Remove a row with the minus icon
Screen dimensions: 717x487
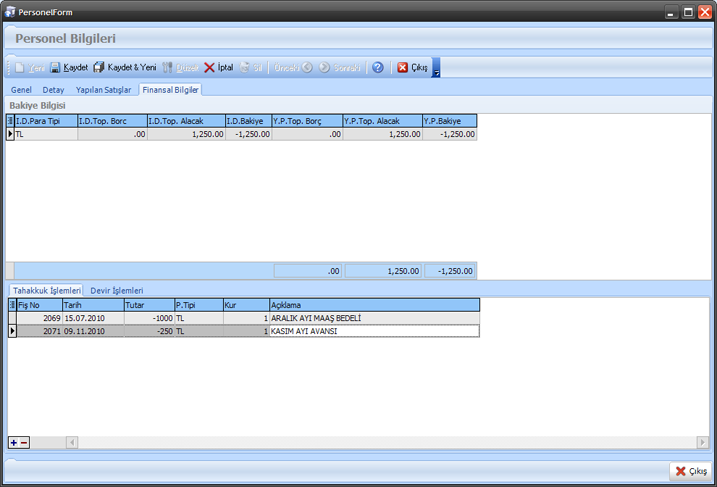[24, 442]
